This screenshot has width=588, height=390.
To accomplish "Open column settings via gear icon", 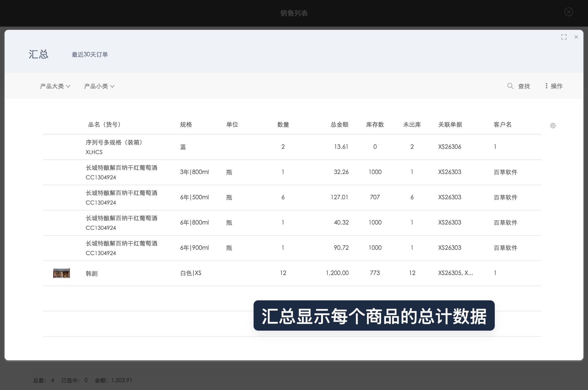I will pos(553,125).
